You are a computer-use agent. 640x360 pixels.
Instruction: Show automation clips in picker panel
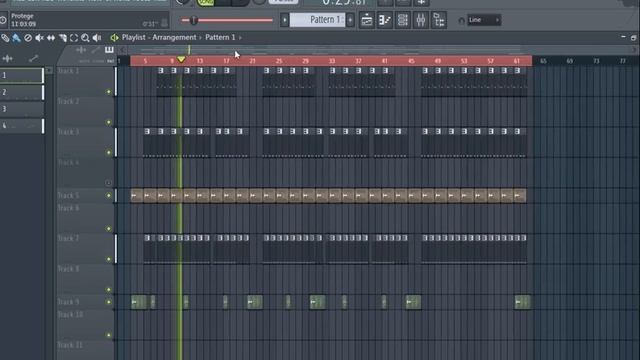click(33, 59)
